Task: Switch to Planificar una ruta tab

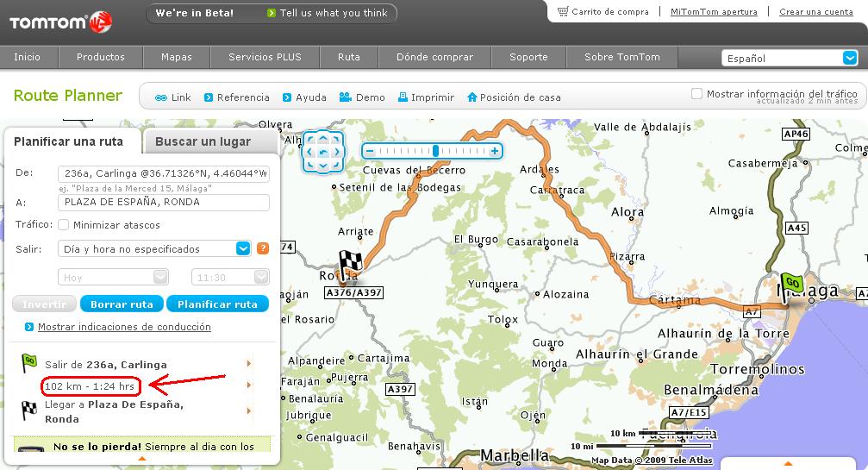Action: tap(69, 141)
